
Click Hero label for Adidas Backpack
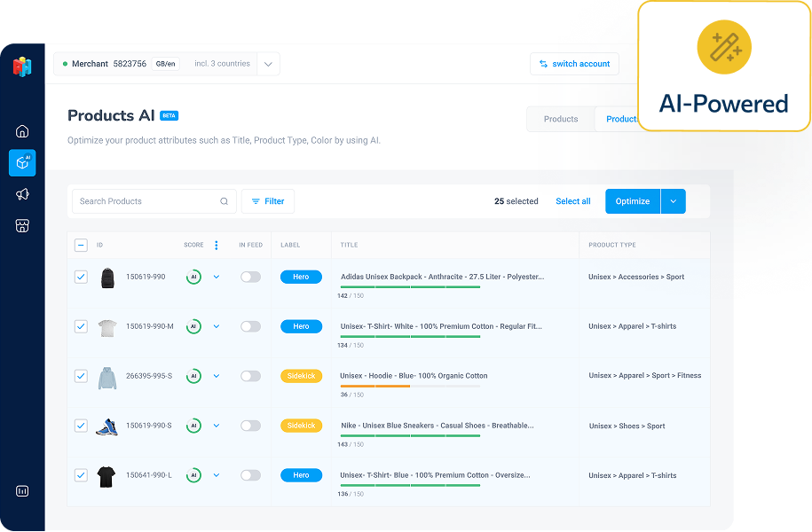[301, 277]
